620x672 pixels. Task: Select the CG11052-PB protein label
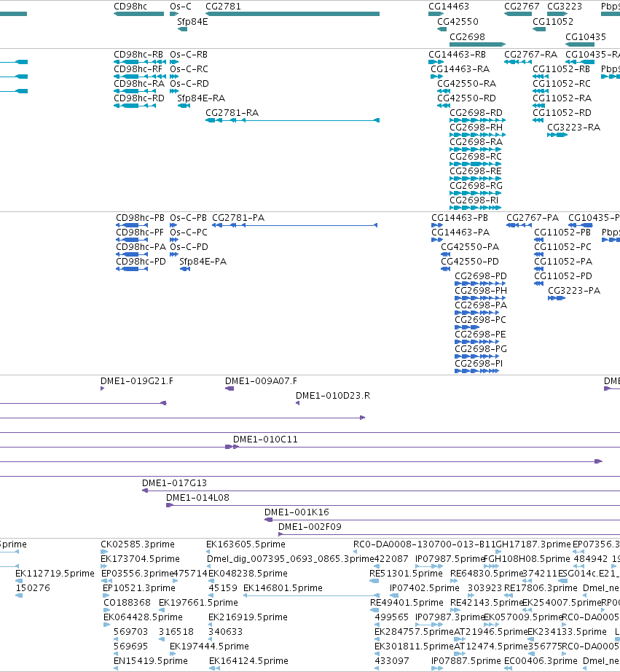562,233
